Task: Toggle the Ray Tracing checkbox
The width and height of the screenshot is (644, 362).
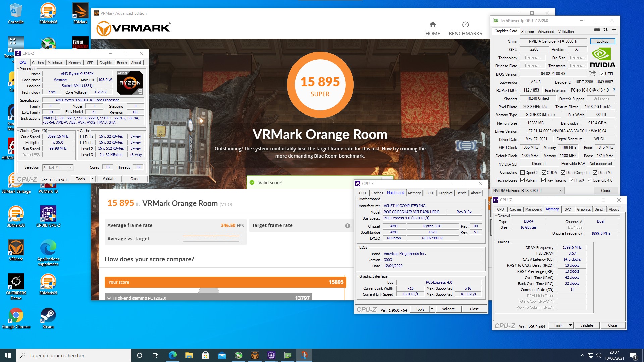Action: click(x=543, y=180)
